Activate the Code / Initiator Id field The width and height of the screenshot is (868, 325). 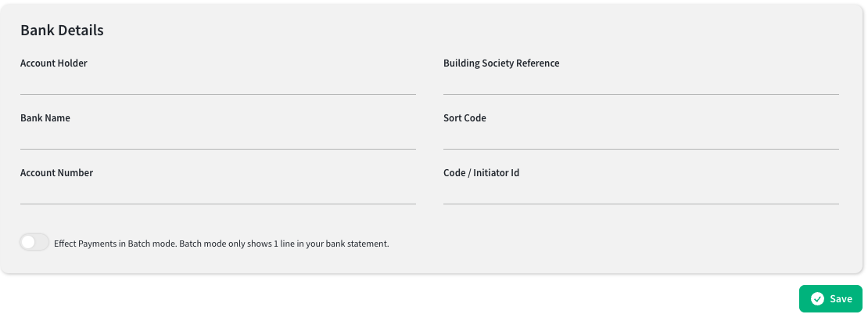(641, 193)
